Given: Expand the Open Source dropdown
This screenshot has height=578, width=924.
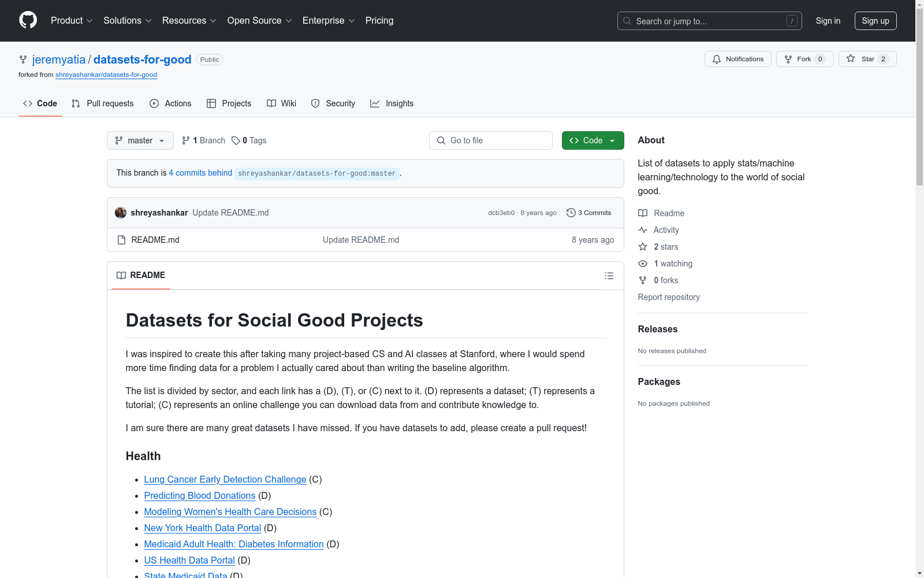Looking at the screenshot, I should [260, 21].
